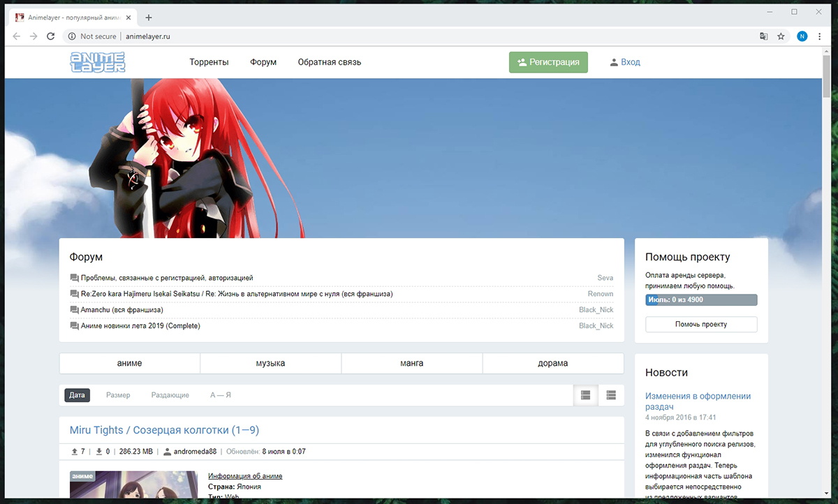Open Проблемы, связанные с регистрацией thread
The height and width of the screenshot is (504, 838).
167,278
